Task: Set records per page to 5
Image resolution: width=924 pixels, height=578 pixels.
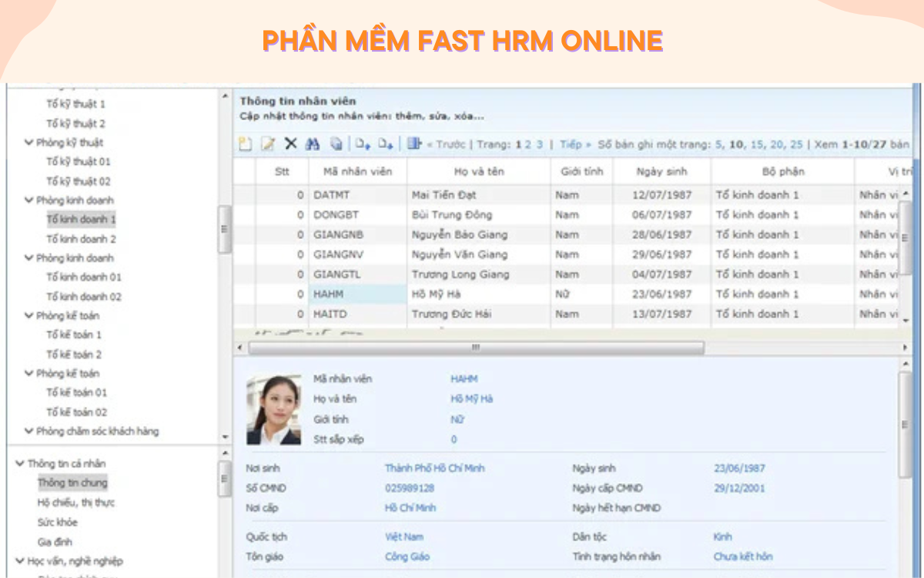Action: coord(718,144)
